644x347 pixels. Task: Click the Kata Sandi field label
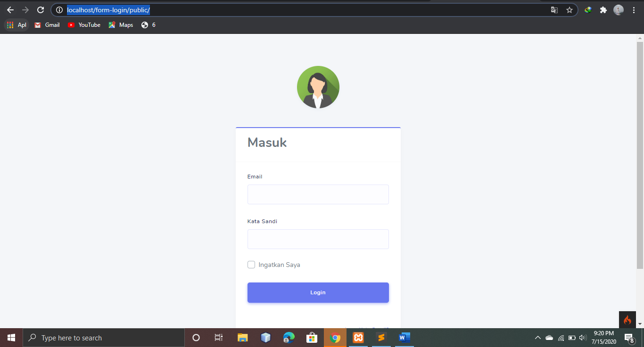point(262,221)
